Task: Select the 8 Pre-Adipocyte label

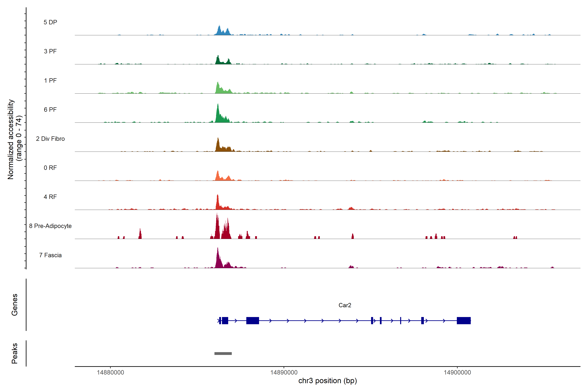Action: tap(50, 226)
